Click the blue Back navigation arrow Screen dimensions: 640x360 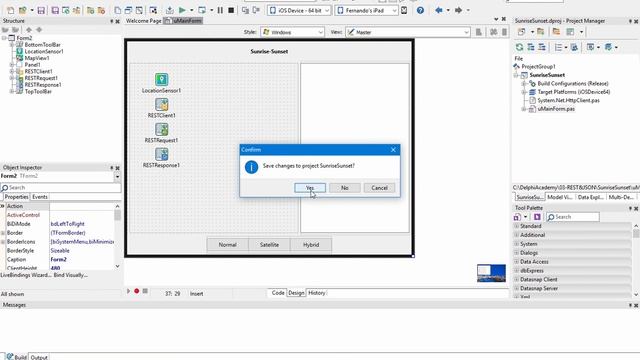click(x=439, y=10)
